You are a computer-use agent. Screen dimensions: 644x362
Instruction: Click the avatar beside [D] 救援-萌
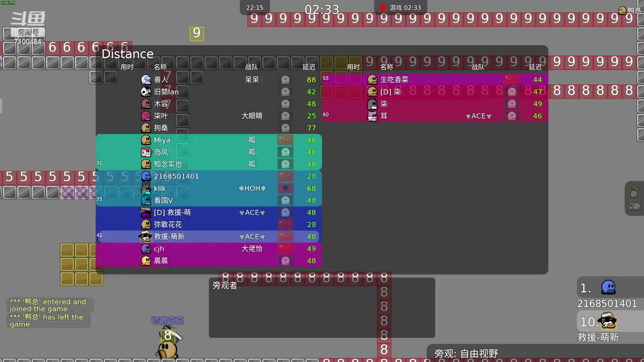pyautogui.click(x=146, y=212)
